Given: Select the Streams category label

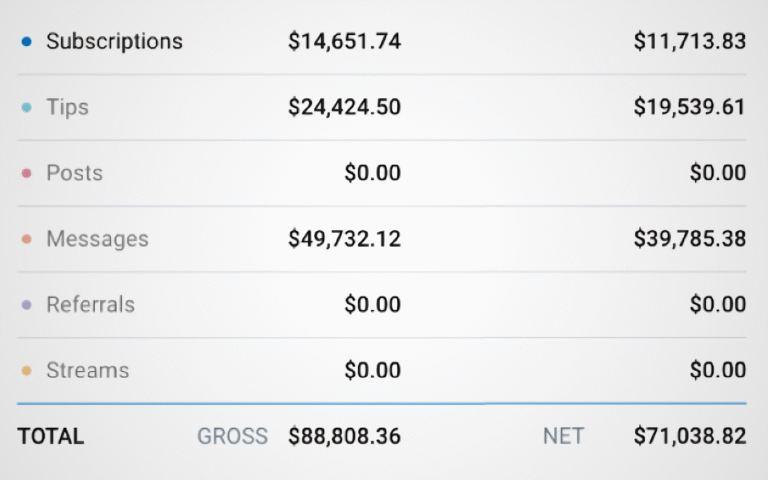Looking at the screenshot, I should click(x=87, y=371).
